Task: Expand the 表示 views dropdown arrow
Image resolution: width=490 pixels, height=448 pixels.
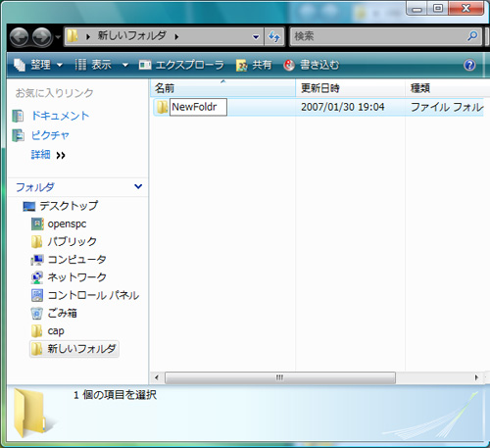Action: (x=125, y=65)
